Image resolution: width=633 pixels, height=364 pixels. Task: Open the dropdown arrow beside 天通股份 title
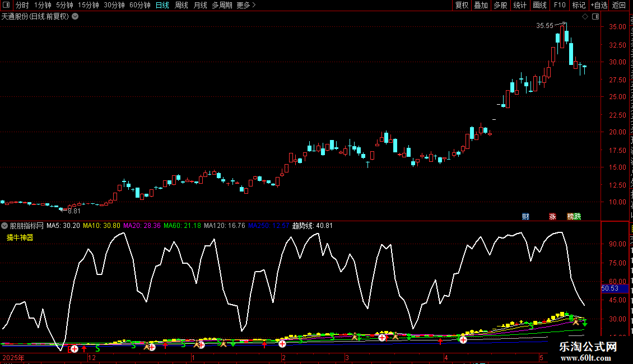[75, 17]
